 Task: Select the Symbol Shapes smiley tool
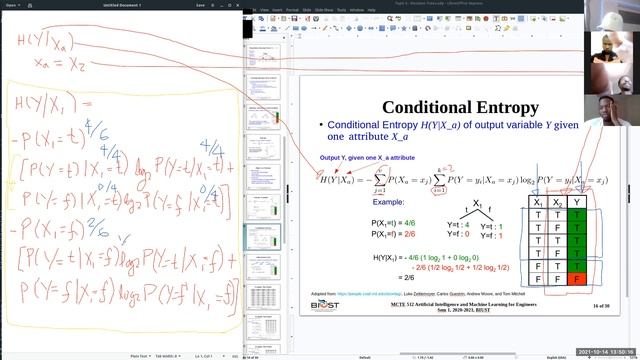360,28
